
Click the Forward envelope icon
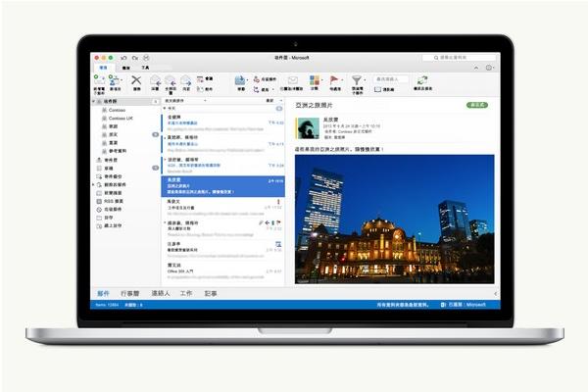pos(186,80)
